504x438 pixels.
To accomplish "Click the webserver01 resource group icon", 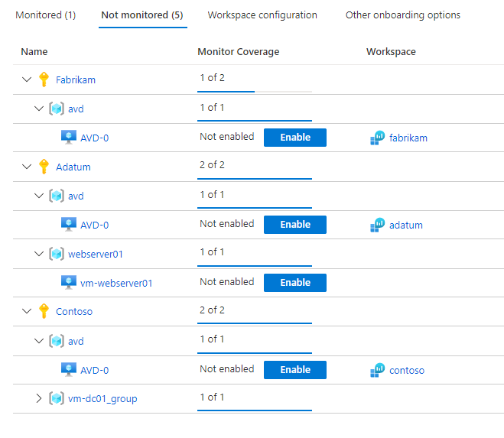I will (x=56, y=254).
